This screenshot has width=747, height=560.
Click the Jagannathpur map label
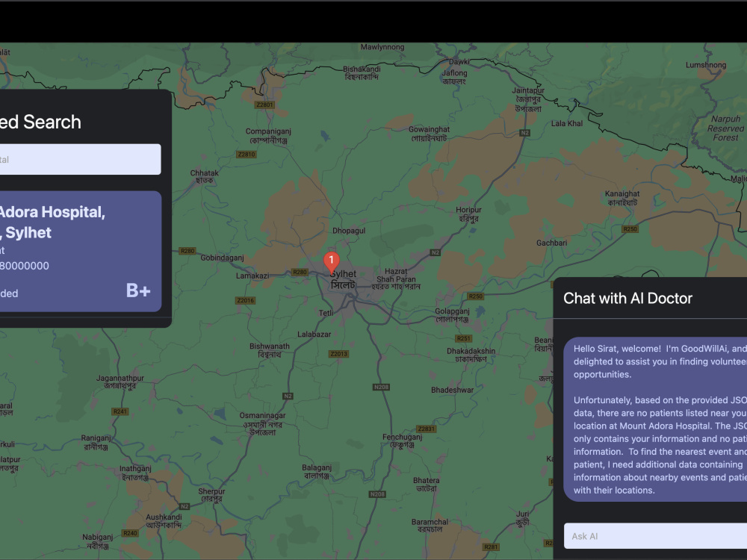click(120, 382)
